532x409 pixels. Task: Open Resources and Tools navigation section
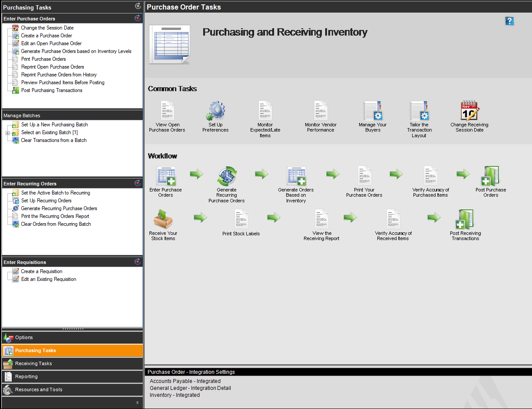[73, 389]
